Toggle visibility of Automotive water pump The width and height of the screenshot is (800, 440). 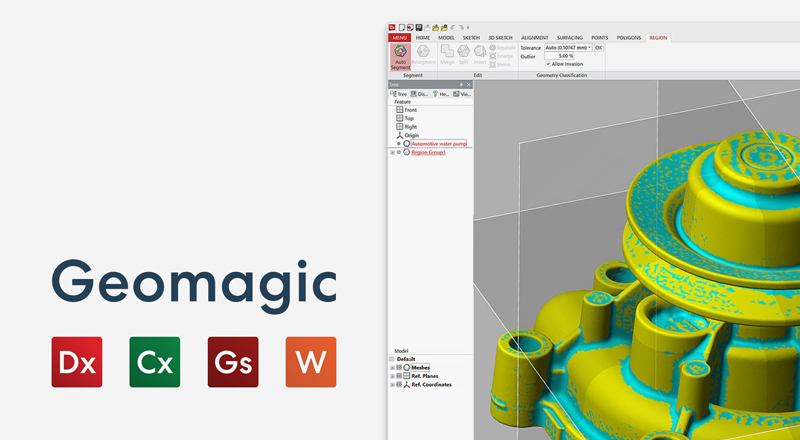(x=399, y=144)
